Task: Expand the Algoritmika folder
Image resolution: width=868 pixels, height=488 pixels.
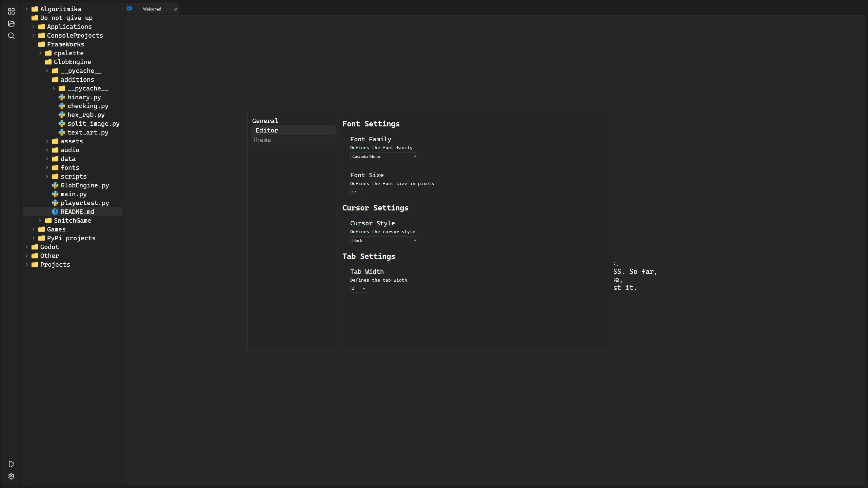Action: click(x=60, y=9)
